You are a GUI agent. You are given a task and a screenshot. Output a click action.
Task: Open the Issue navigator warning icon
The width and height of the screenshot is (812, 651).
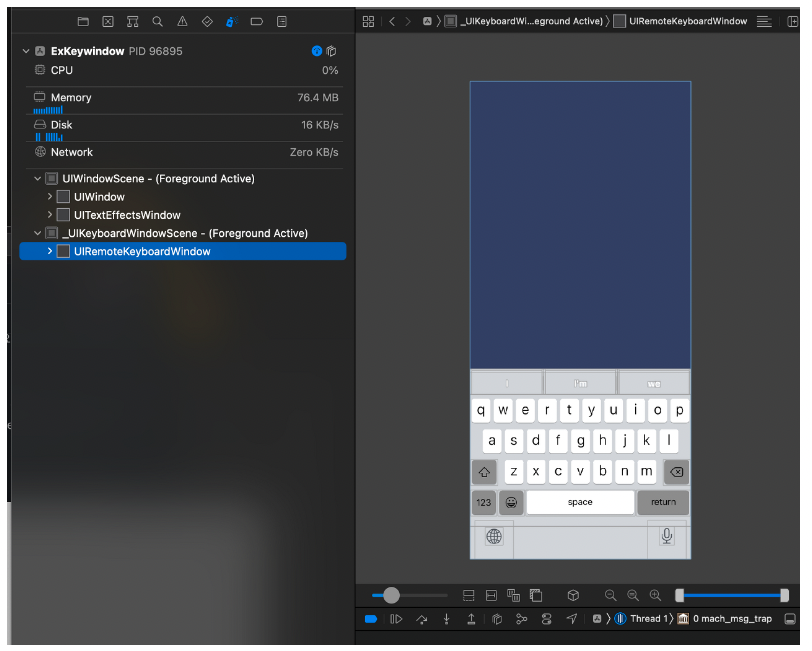click(182, 21)
